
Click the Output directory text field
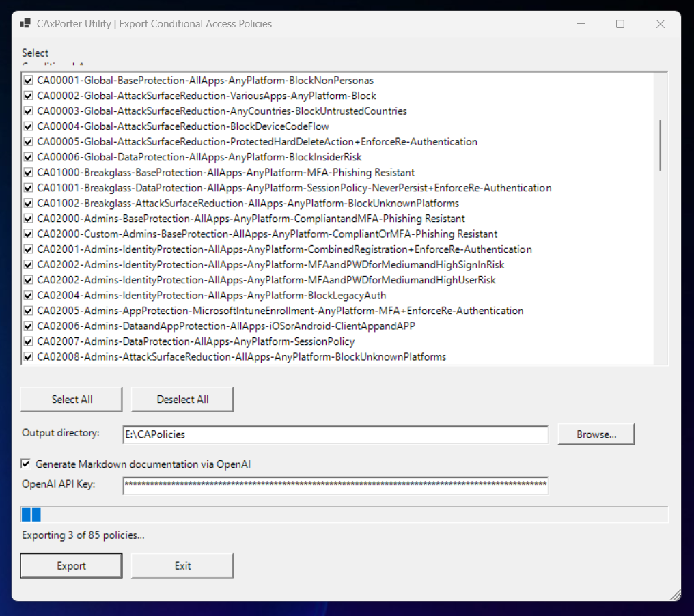click(x=335, y=434)
